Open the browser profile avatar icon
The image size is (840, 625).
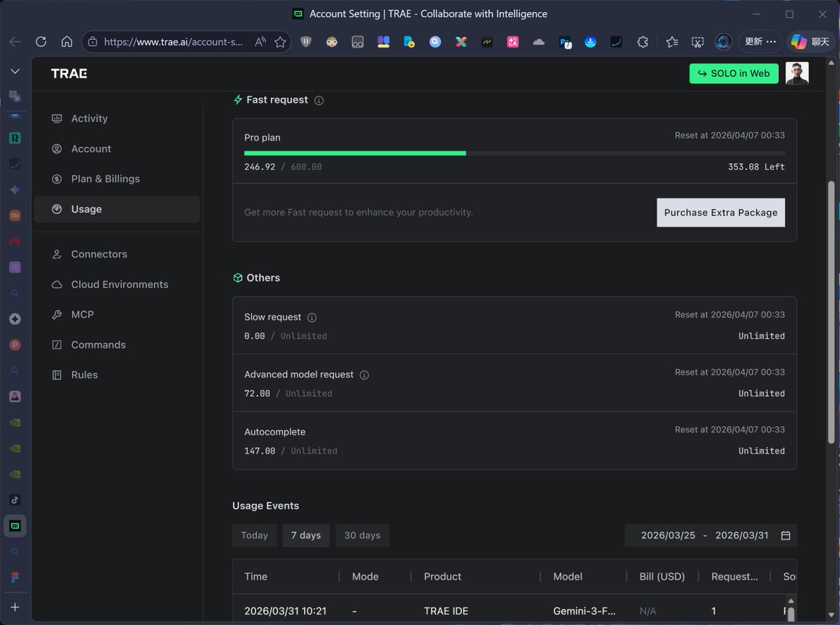click(x=723, y=42)
